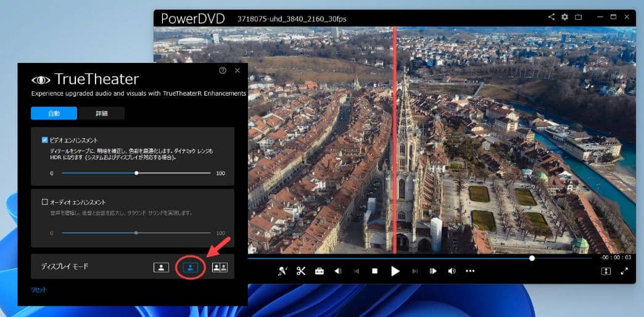Viewport: 644px width, 317px height.
Task: Skip to previous chapter
Action: pos(357,271)
